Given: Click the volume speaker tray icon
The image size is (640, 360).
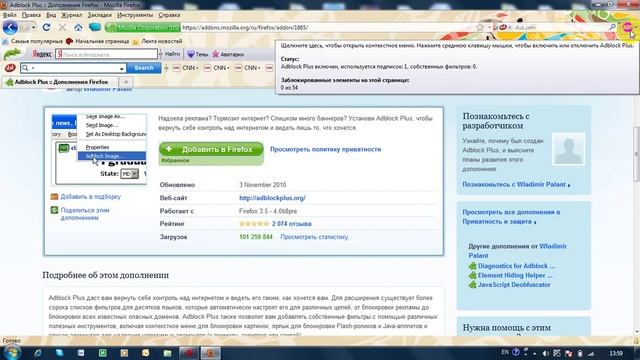Looking at the screenshot, I should click(546, 353).
